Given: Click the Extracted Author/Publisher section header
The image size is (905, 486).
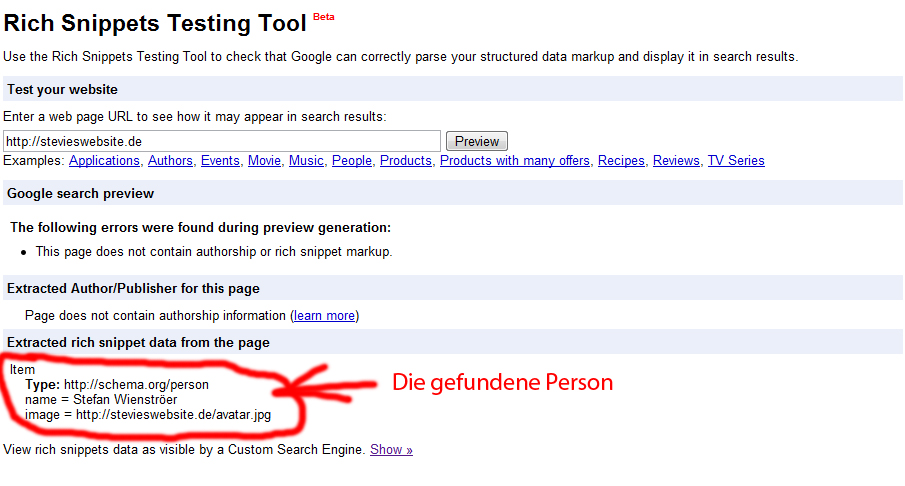Looking at the screenshot, I should [x=452, y=288].
